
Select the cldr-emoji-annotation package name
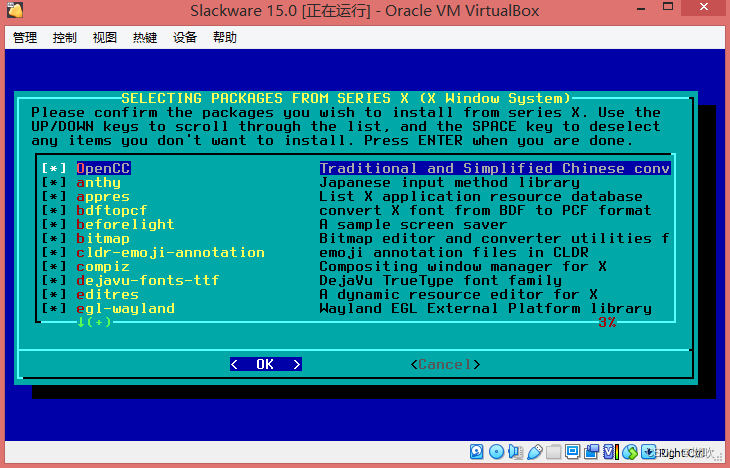pos(170,252)
